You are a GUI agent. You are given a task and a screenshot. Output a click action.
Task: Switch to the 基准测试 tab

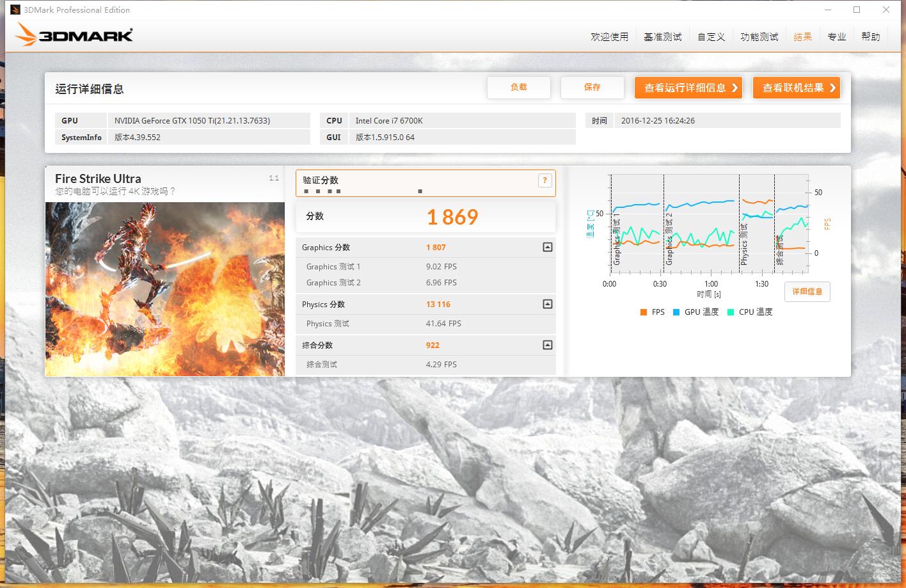point(662,36)
